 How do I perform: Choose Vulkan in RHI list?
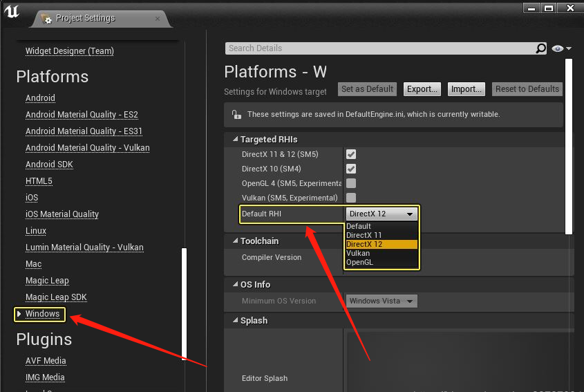[382, 253]
